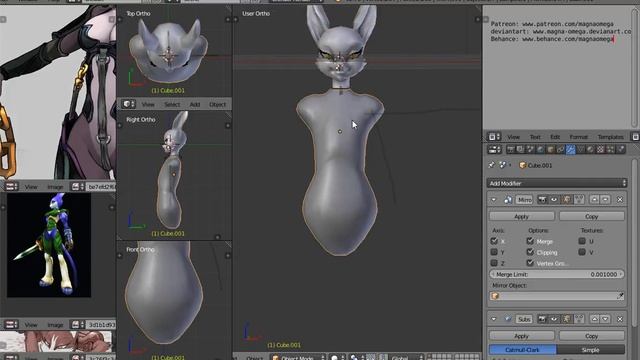Screen dimensions: 640x360
Task: Enable the Y axis mirror checkbox
Action: click(494, 252)
